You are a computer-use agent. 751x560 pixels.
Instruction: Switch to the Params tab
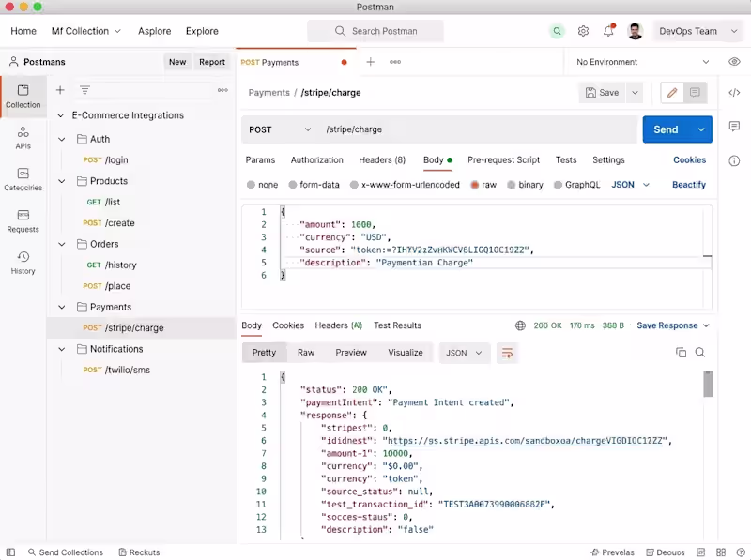click(x=260, y=159)
